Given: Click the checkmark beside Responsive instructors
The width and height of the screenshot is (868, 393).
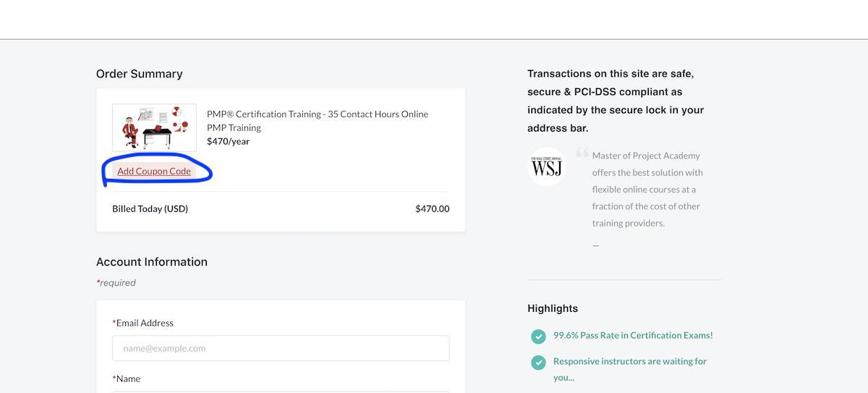Looking at the screenshot, I should pyautogui.click(x=538, y=362).
